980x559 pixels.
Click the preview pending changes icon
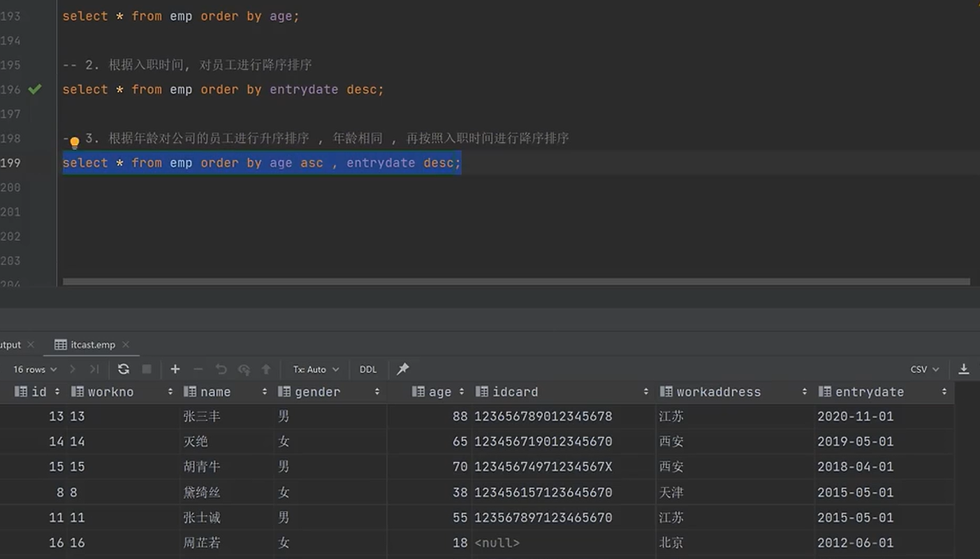tap(244, 369)
